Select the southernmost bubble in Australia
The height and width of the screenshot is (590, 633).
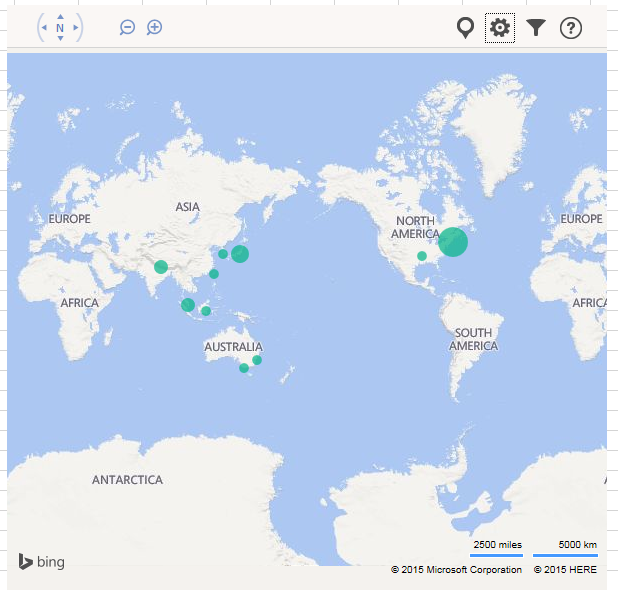tap(243, 368)
